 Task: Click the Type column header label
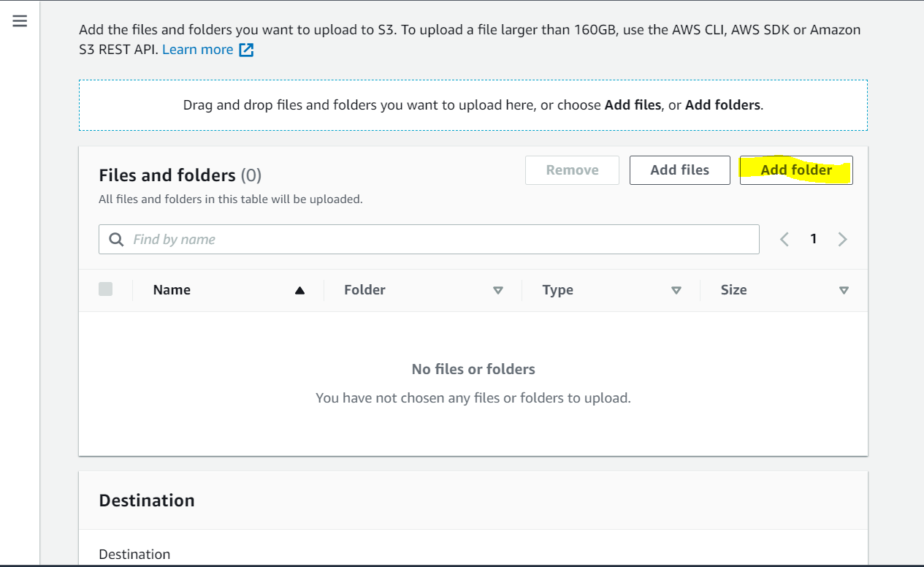557,290
